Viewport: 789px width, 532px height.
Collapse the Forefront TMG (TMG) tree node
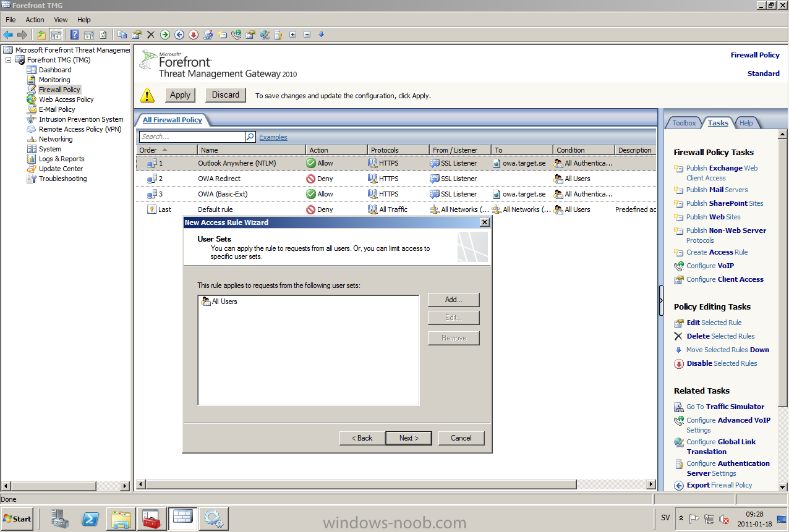pyautogui.click(x=8, y=60)
